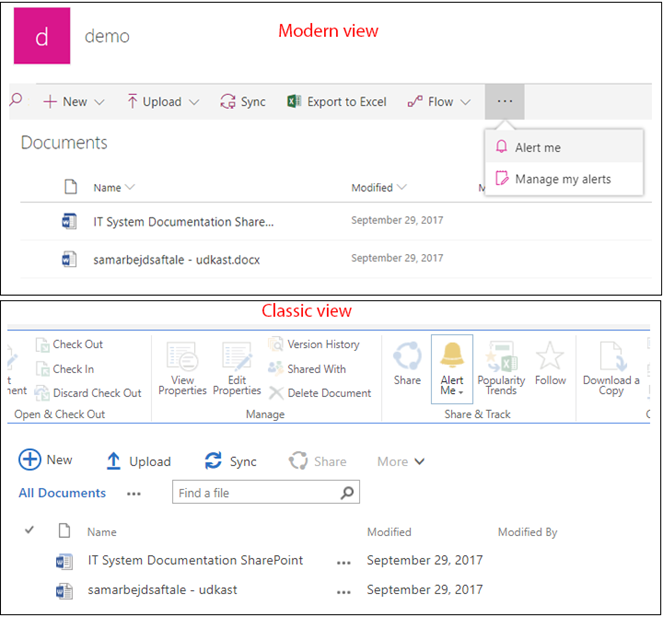Click the Alert Me bell in the ribbon
663x617 pixels.
point(452,369)
